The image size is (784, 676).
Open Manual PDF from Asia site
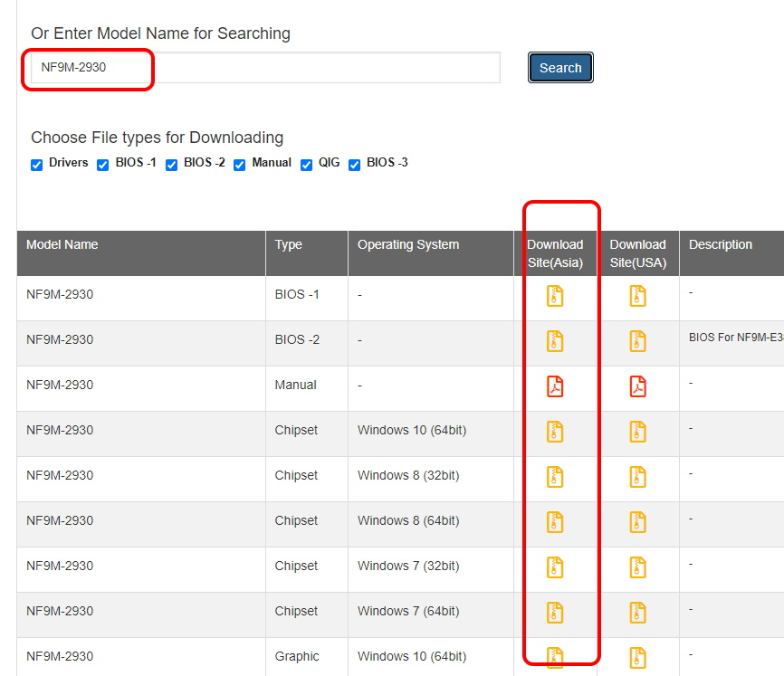coord(555,386)
